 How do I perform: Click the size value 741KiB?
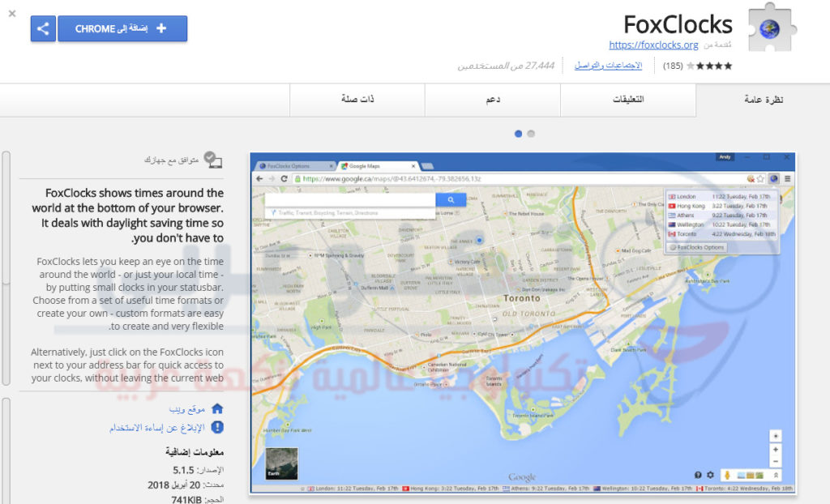click(186, 499)
